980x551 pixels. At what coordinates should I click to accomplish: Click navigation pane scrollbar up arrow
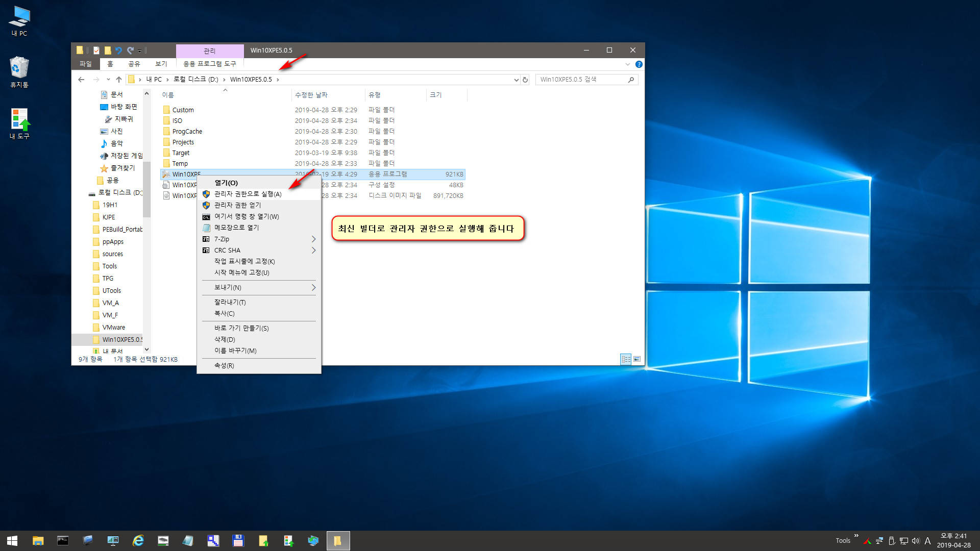coord(147,93)
